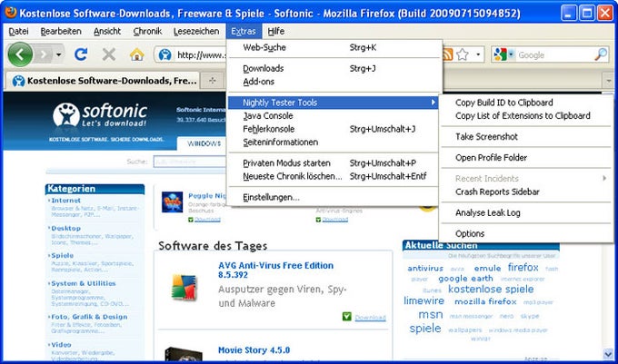Go to the Home page icon

[x=136, y=54]
